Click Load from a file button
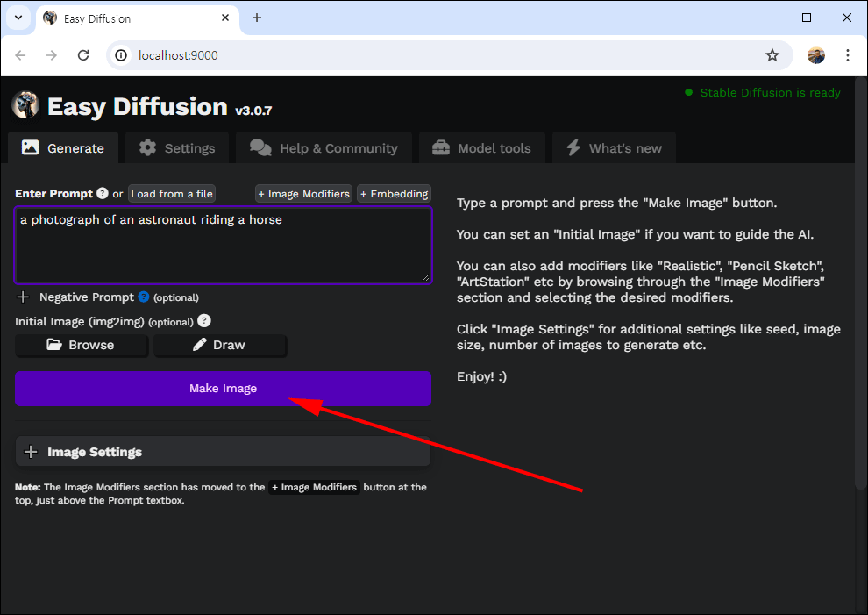The image size is (868, 615). [172, 194]
